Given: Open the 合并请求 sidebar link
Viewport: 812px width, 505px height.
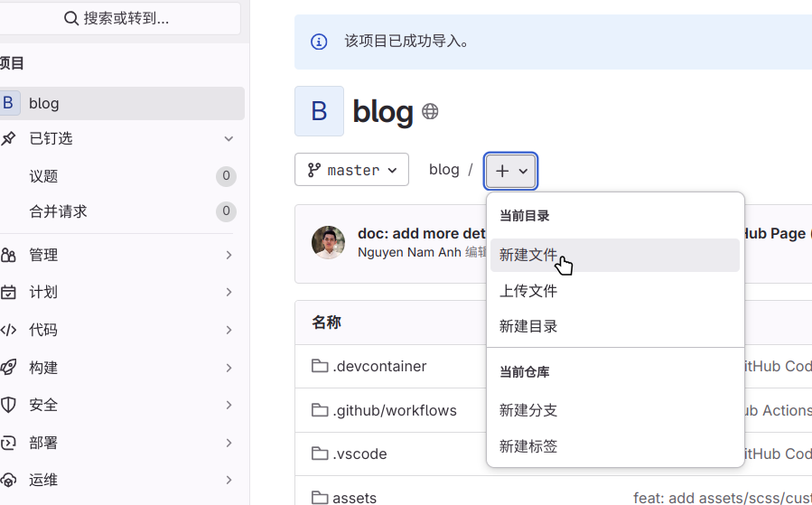Looking at the screenshot, I should coord(59,211).
